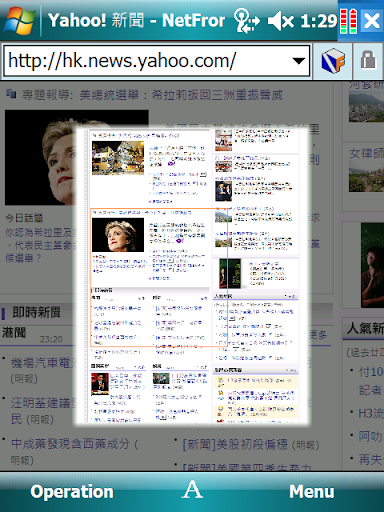Click the 專題報導 feature headline link
This screenshot has width=384, height=512.
coord(152,95)
